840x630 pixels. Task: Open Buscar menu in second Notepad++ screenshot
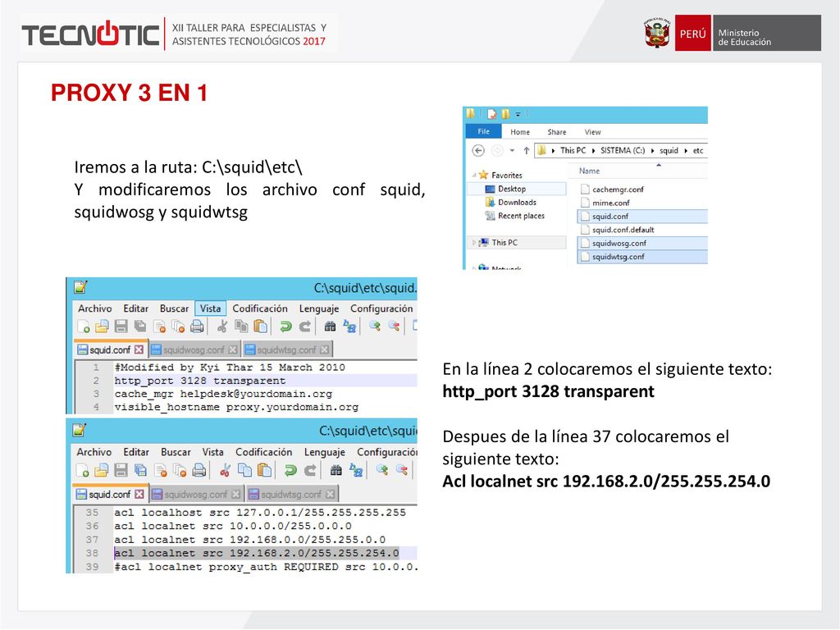(x=176, y=452)
